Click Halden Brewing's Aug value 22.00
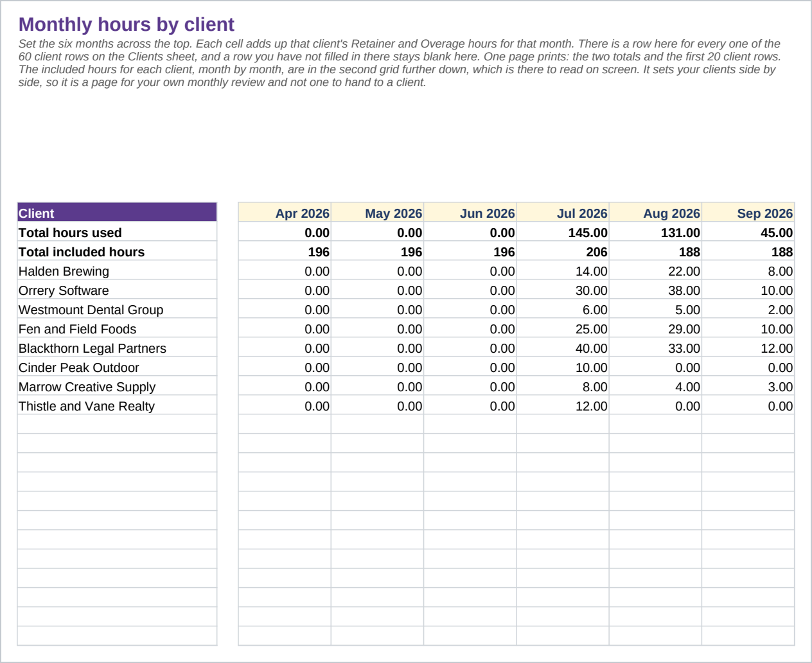The height and width of the screenshot is (663, 812). point(655,270)
